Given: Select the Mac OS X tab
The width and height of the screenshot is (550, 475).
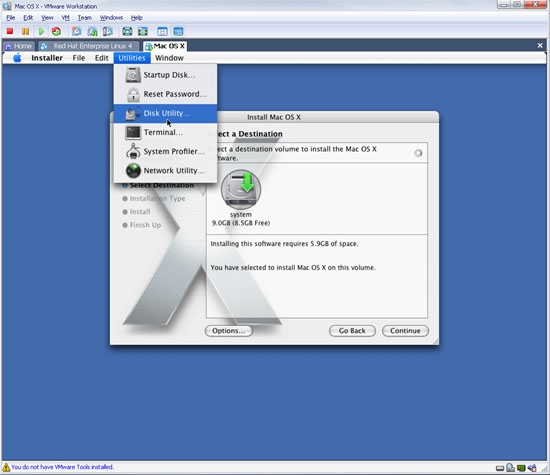Looking at the screenshot, I should click(x=165, y=46).
